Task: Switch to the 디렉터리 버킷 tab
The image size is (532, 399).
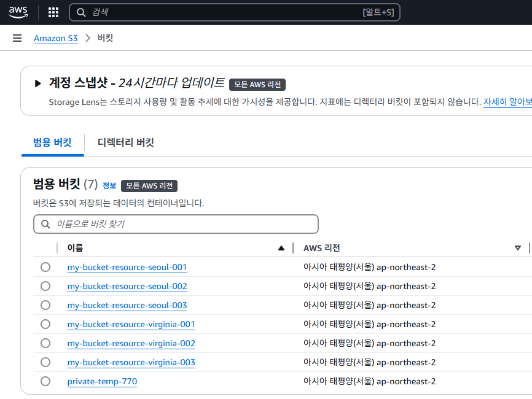Action: pos(125,142)
